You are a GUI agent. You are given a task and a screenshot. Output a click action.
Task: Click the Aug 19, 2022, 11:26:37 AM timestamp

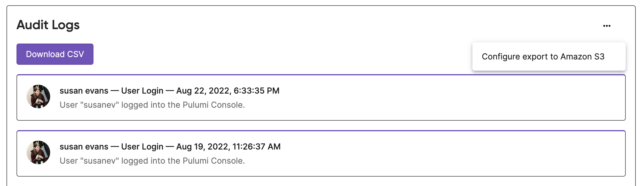(x=228, y=147)
